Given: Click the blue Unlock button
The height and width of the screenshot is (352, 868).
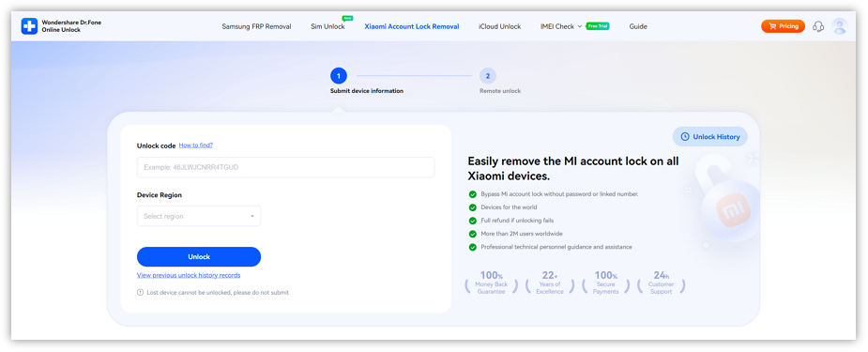Looking at the screenshot, I should click(x=199, y=257).
